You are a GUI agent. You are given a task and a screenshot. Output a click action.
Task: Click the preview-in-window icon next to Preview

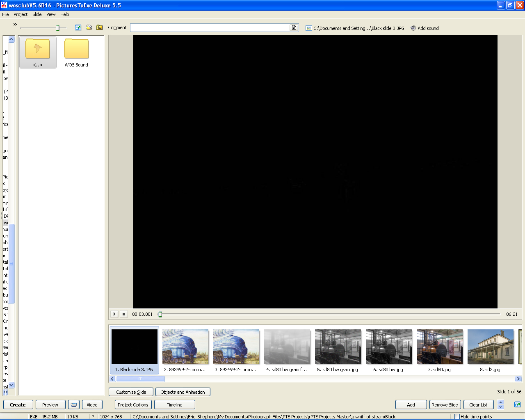click(74, 405)
